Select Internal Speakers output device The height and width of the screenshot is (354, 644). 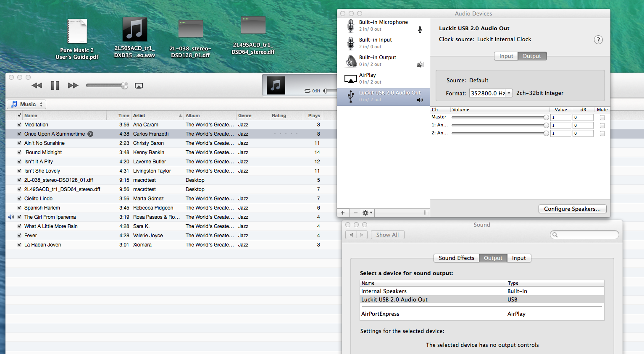[x=482, y=291]
